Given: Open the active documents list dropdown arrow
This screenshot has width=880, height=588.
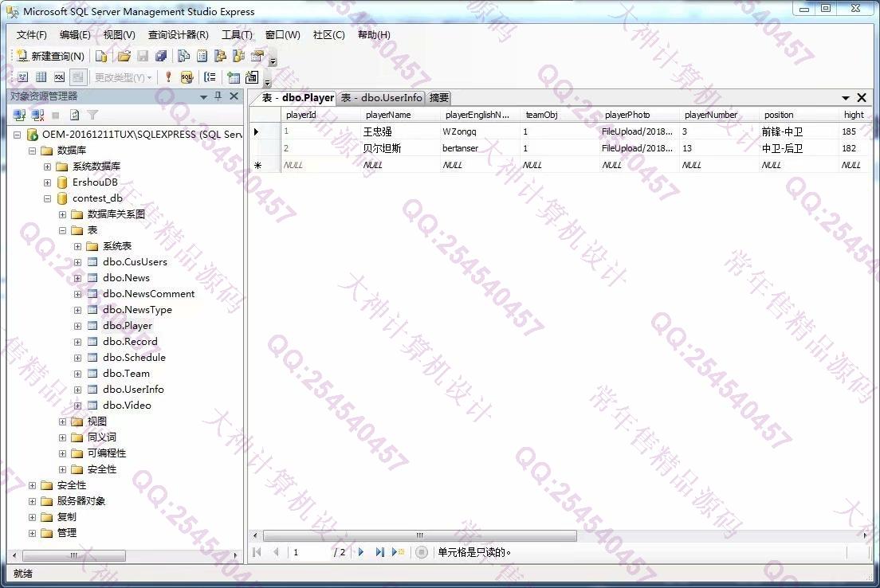Looking at the screenshot, I should click(x=846, y=98).
